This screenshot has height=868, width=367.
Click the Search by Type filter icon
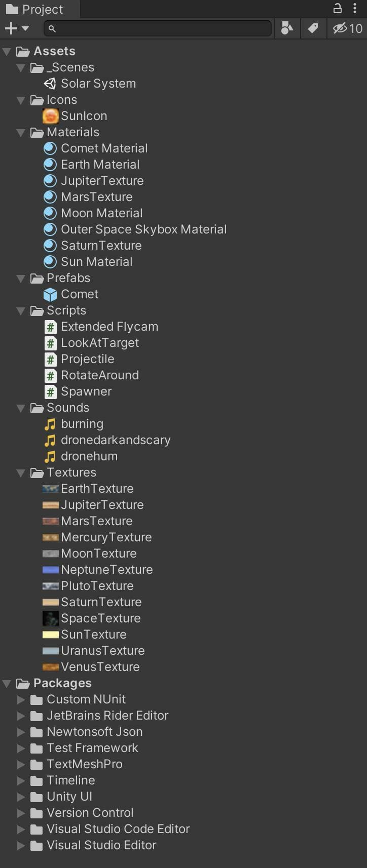(x=287, y=28)
